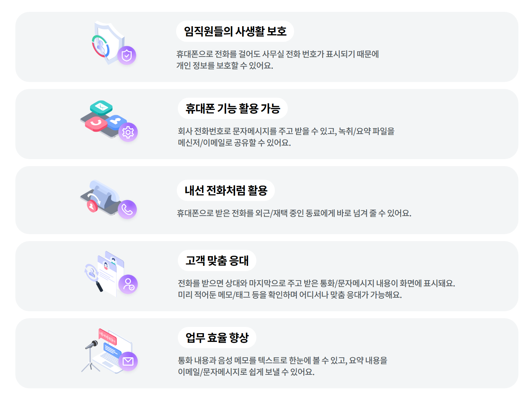The height and width of the screenshot is (403, 532).
Task: Click the description text about 녹취/요약 파일 sharing
Action: (286, 137)
